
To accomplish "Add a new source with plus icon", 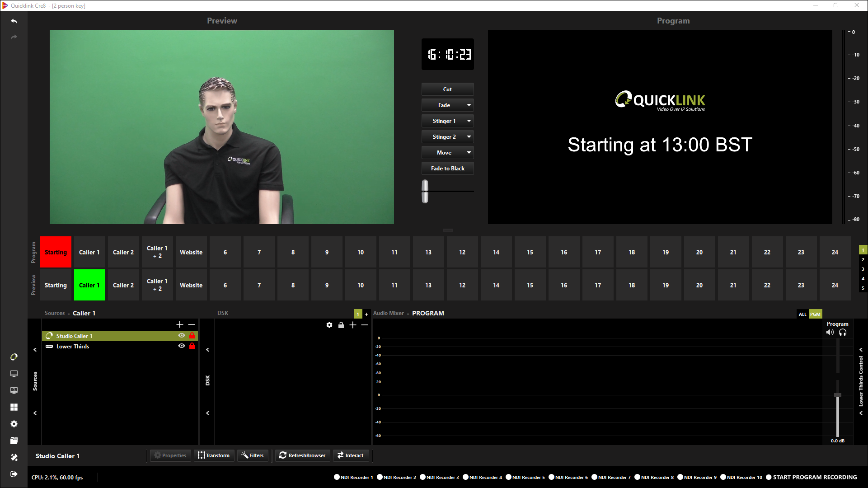I will pyautogui.click(x=180, y=324).
